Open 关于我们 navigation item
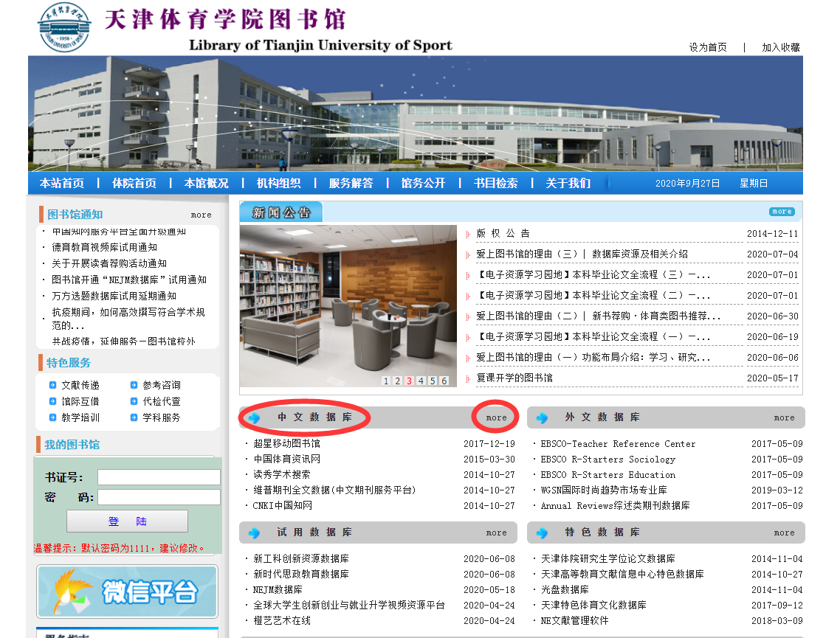 [568, 183]
